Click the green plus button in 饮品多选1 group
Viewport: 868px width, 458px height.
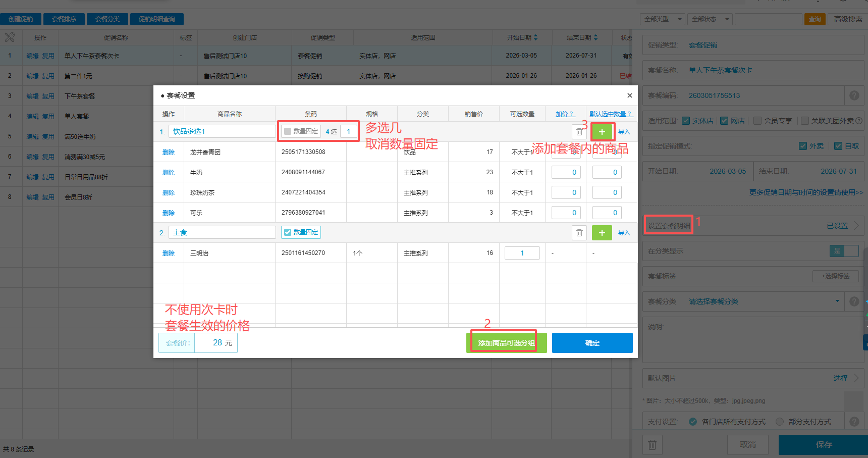click(x=602, y=132)
